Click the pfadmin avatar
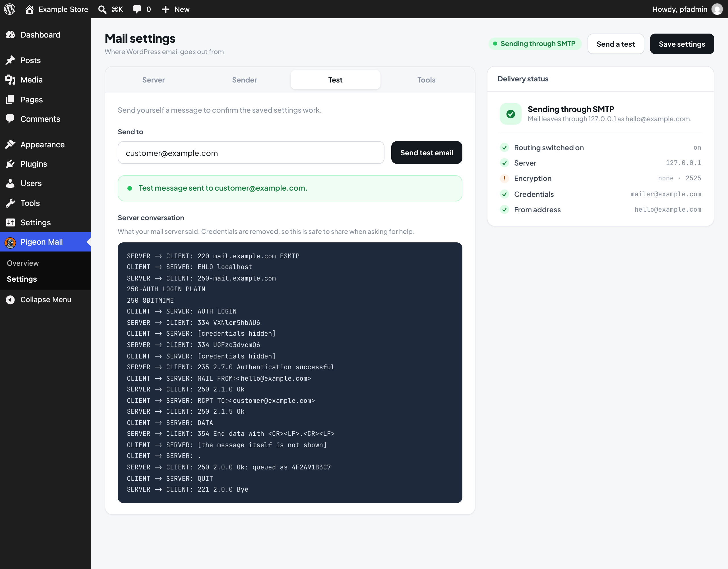The width and height of the screenshot is (728, 569). pyautogui.click(x=717, y=9)
